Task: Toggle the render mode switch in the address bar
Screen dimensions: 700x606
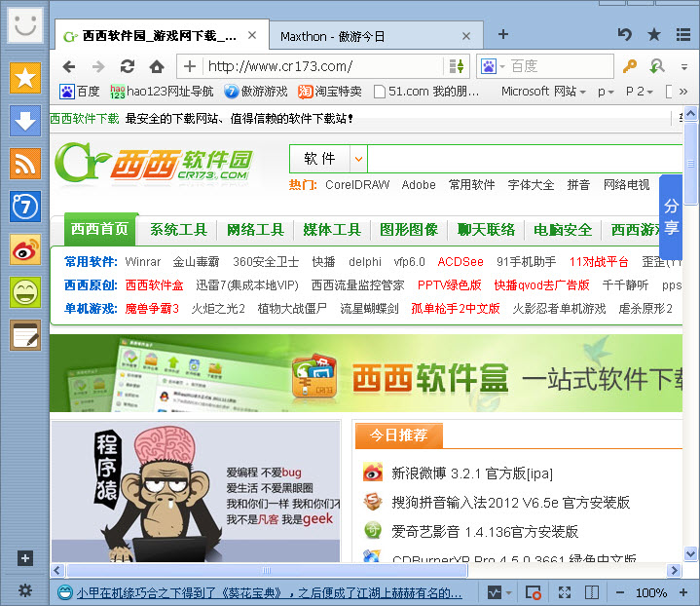Action: [x=457, y=66]
